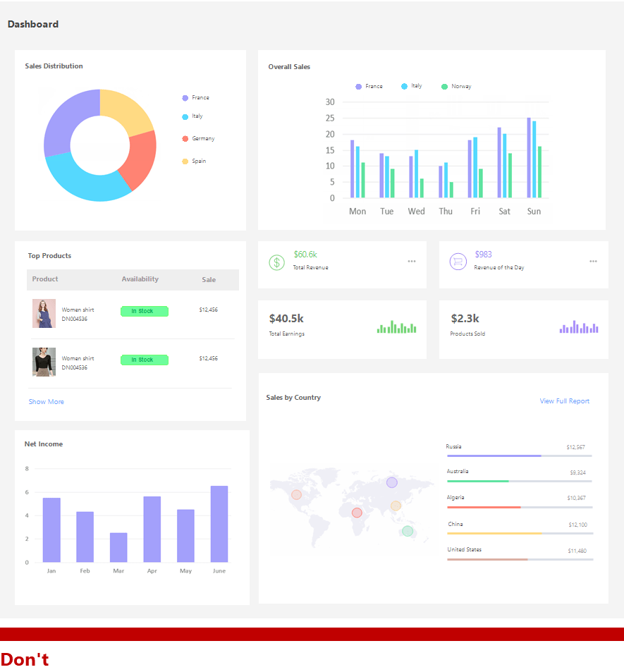
Task: Click the Russia sales progress bar
Action: [x=519, y=456]
